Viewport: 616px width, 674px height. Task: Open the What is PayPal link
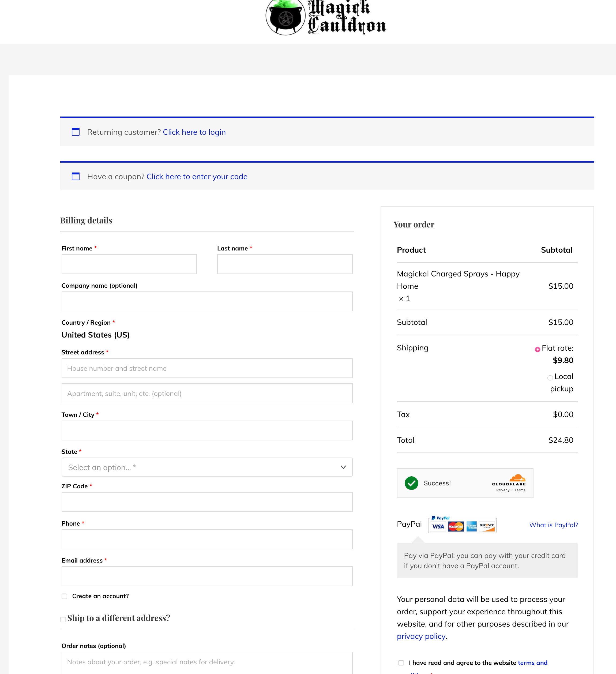pyautogui.click(x=553, y=525)
